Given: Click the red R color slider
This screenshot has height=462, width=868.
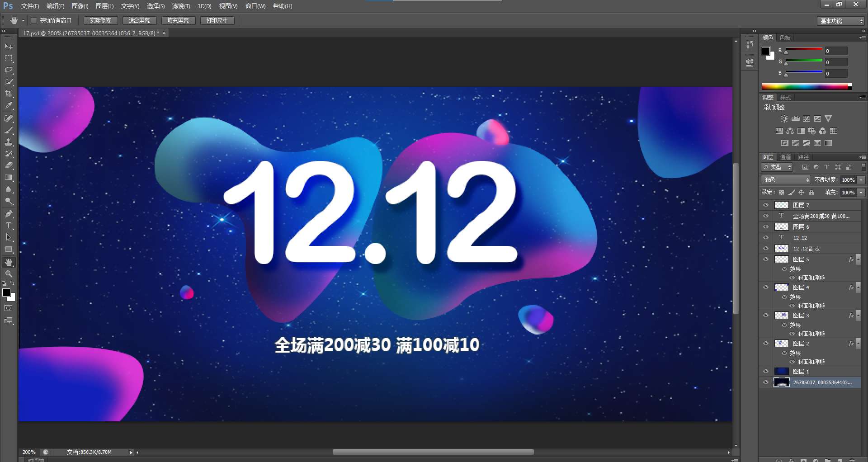Looking at the screenshot, I should tap(804, 49).
